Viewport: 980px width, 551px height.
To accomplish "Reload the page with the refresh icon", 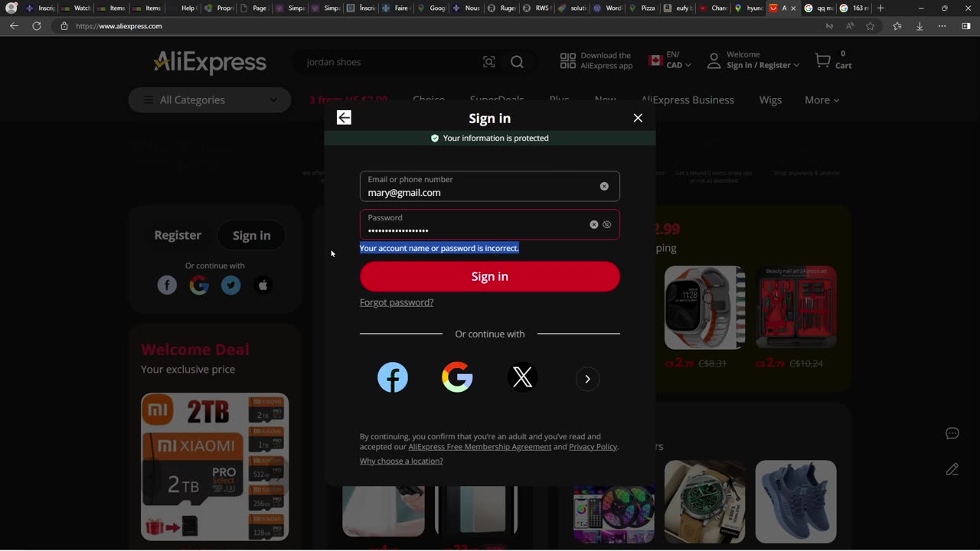I will [36, 26].
